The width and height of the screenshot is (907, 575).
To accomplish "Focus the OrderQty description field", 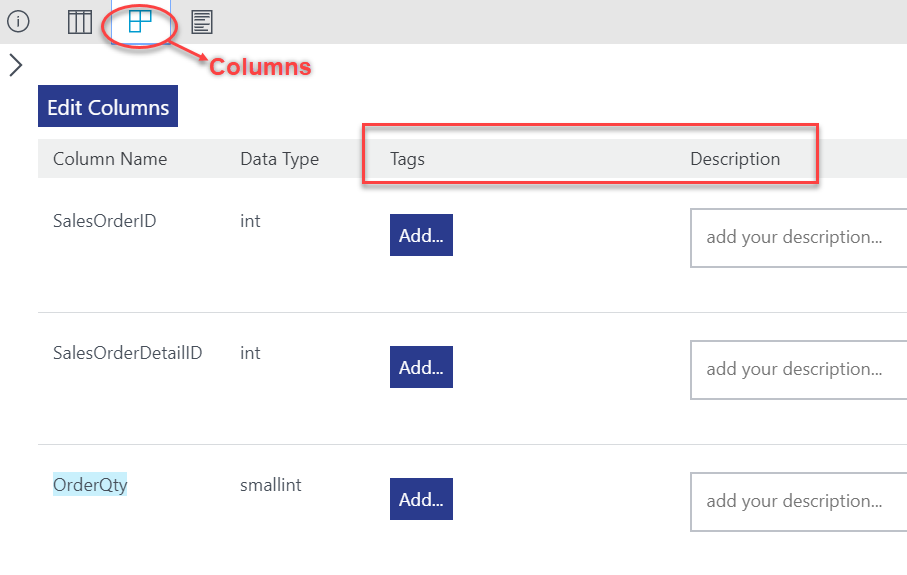I will tap(797, 501).
